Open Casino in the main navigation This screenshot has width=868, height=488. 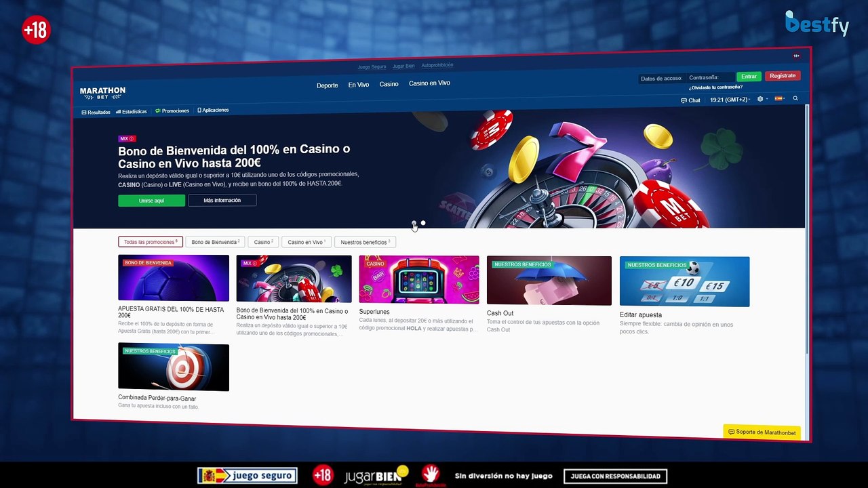(389, 84)
